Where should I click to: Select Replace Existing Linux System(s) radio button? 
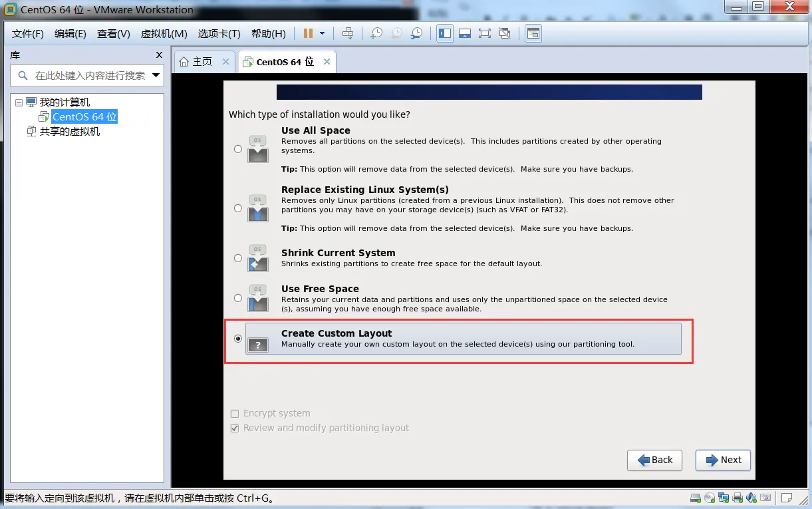click(x=238, y=208)
